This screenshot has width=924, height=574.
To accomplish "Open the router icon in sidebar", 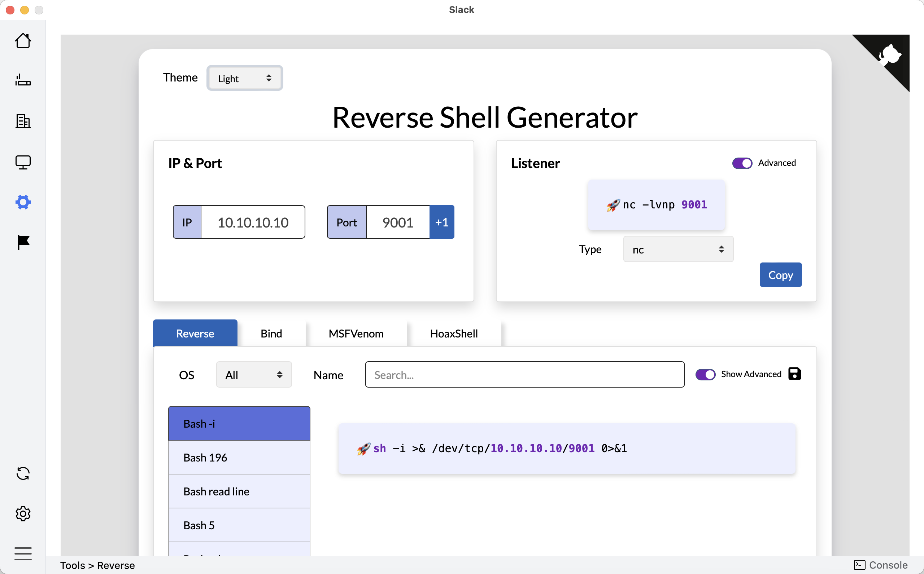I will pyautogui.click(x=23, y=80).
